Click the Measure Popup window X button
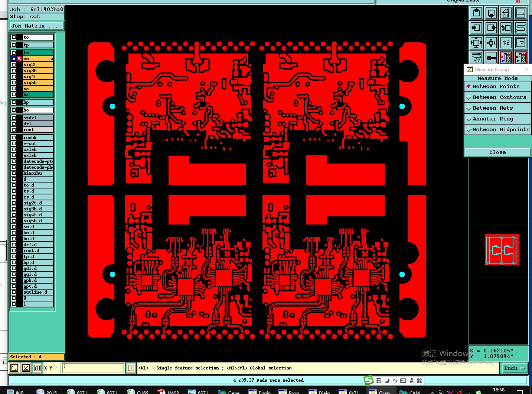532x394 pixels. click(526, 69)
